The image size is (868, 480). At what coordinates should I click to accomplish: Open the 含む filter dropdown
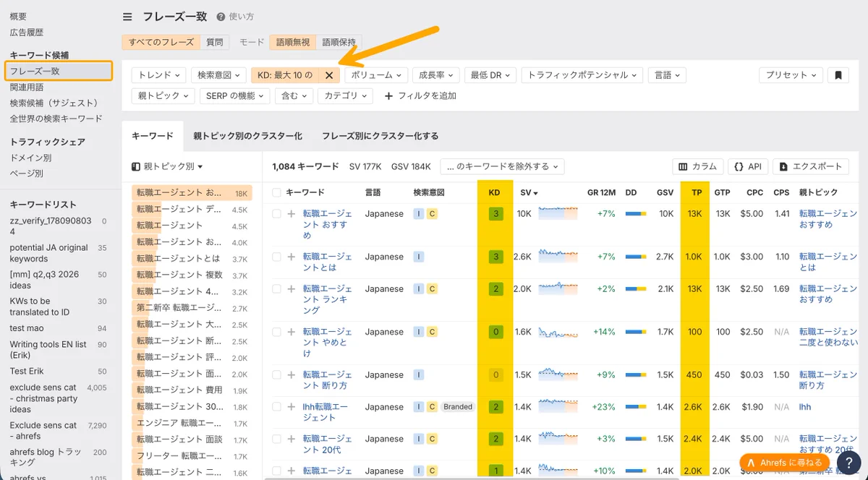(294, 95)
